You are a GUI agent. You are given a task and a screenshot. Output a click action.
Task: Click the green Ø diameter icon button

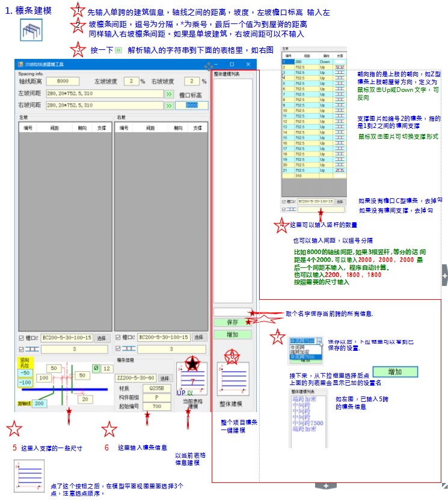tap(96, 368)
